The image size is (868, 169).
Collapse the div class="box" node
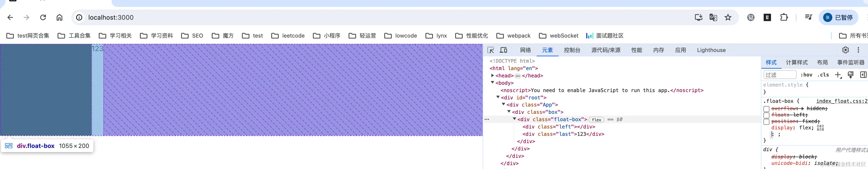point(509,112)
